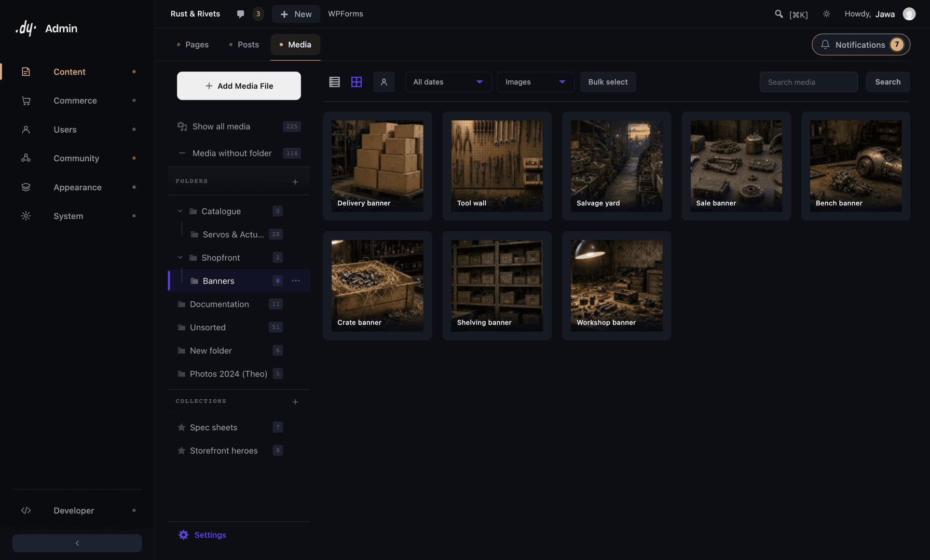Select the Media tab
This screenshot has height=560, width=930.
click(295, 45)
